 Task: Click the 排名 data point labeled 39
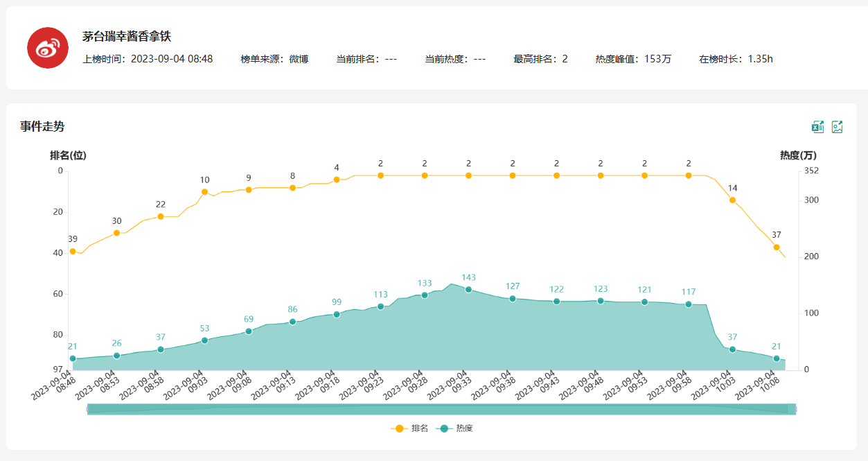[73, 252]
